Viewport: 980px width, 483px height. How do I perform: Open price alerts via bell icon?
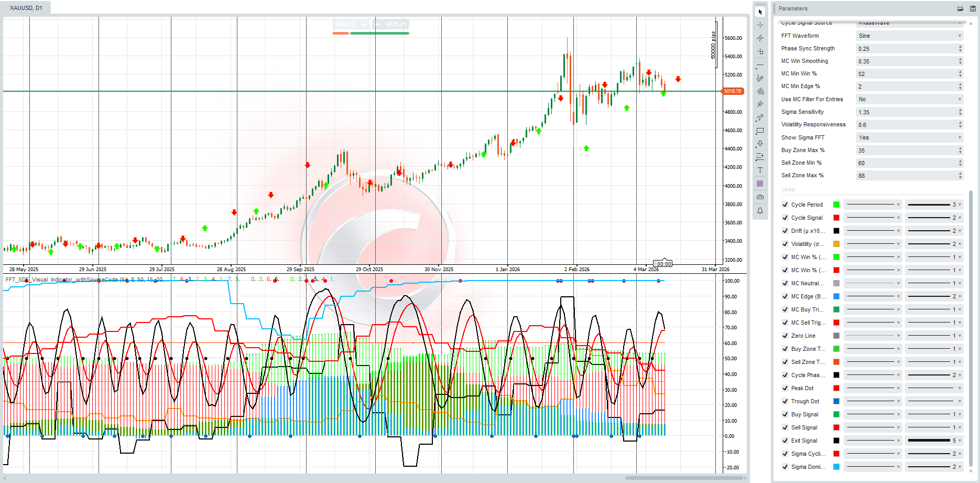(x=760, y=211)
